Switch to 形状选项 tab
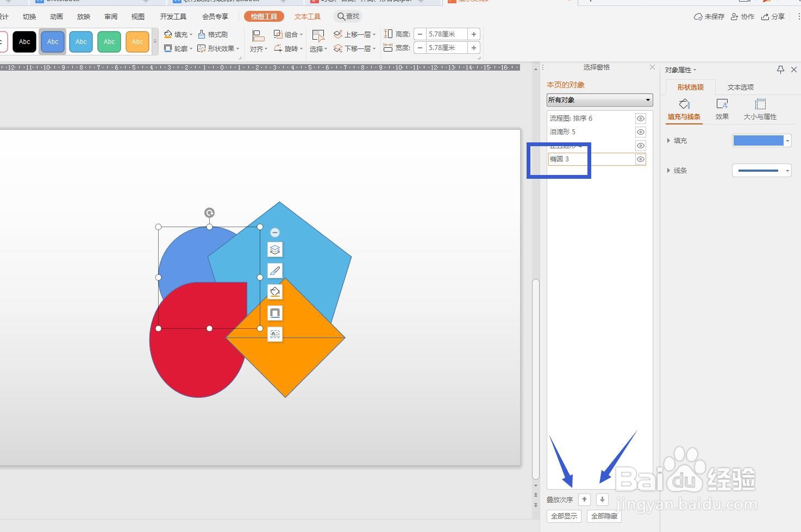 point(690,87)
